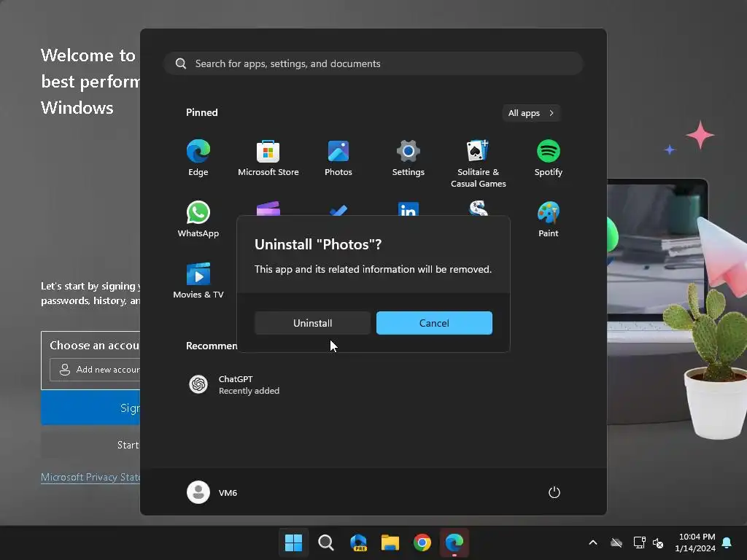Select Add new account in Edge
747x560 pixels.
(95, 370)
